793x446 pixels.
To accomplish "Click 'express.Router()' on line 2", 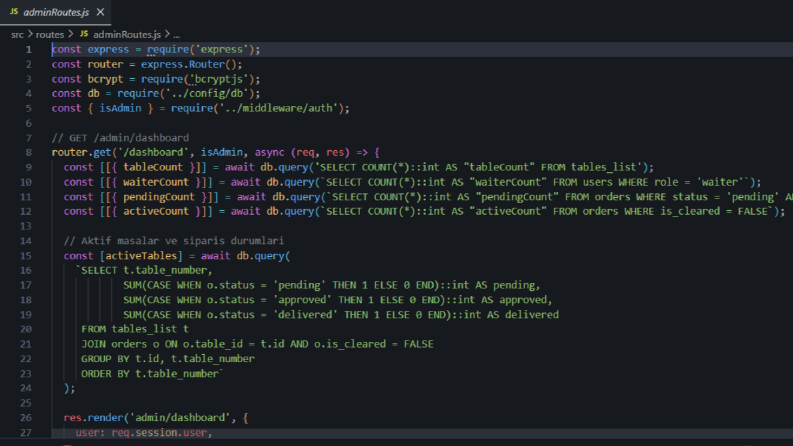I will click(x=188, y=64).
